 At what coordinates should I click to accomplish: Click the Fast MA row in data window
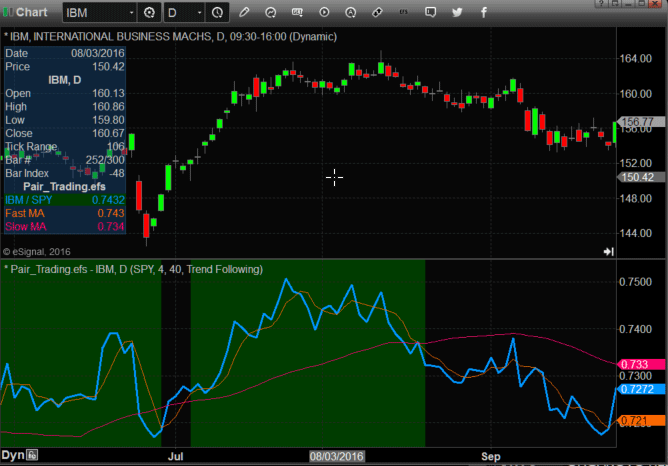point(65,213)
